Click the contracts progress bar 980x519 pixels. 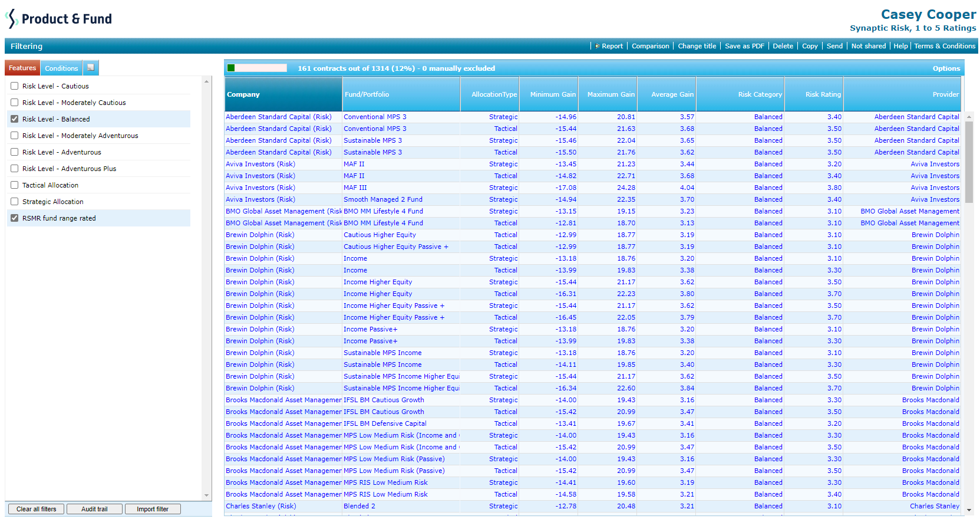pyautogui.click(x=257, y=68)
